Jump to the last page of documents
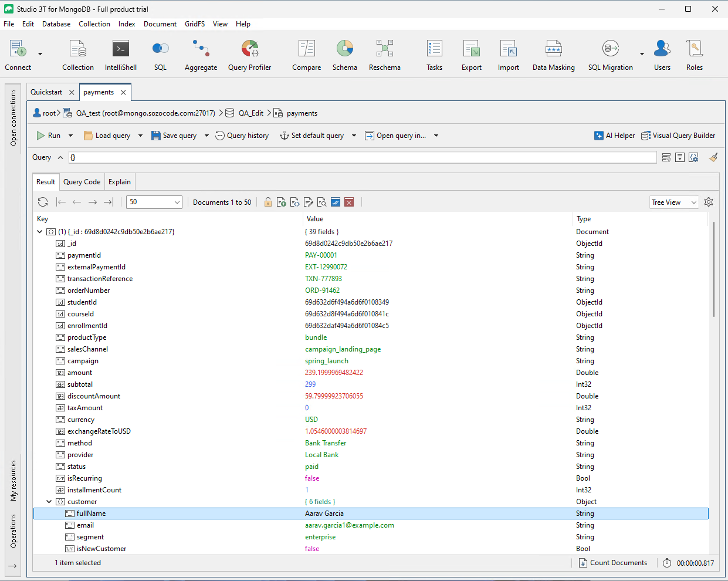 [109, 202]
